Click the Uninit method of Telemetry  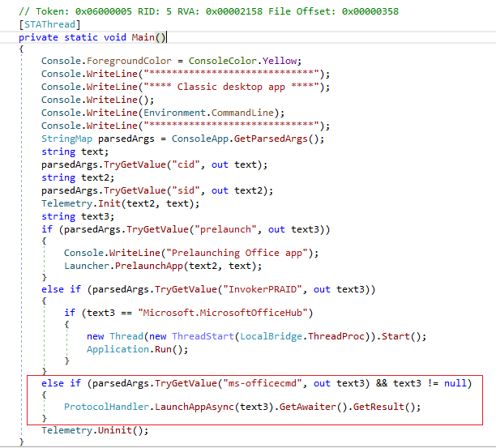(x=118, y=430)
